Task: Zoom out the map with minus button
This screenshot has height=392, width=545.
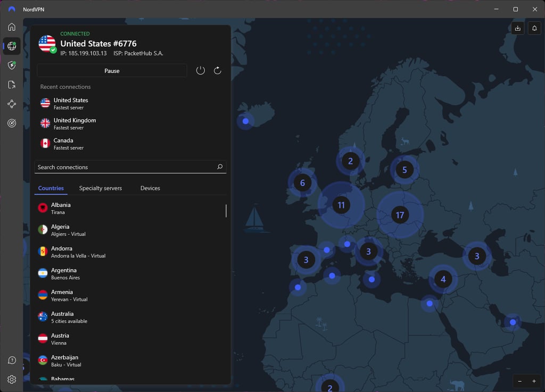Action: pos(520,381)
